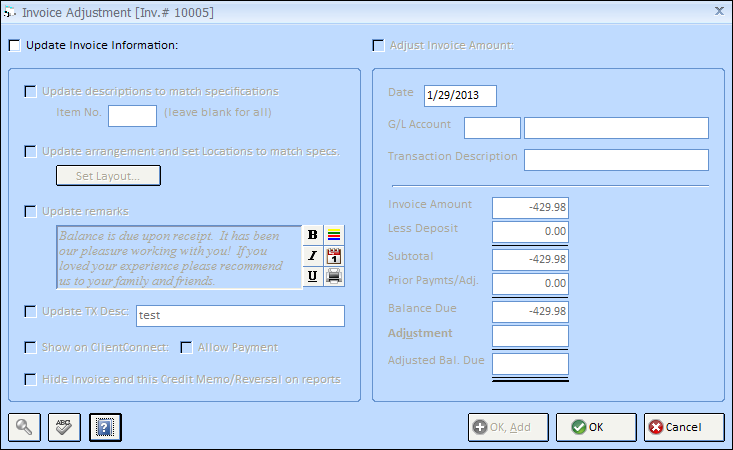Insert date using calendar icon

point(334,256)
